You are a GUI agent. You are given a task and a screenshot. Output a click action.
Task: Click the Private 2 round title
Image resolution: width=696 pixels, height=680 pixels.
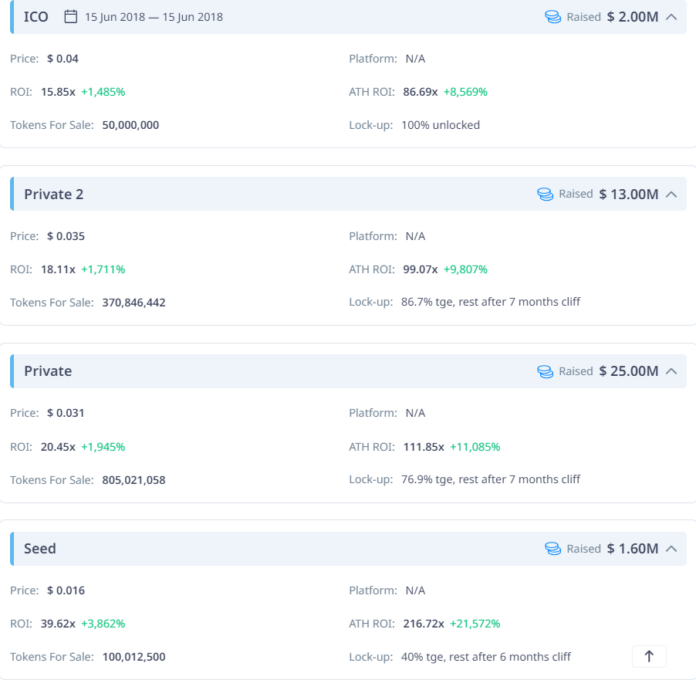coord(53,194)
